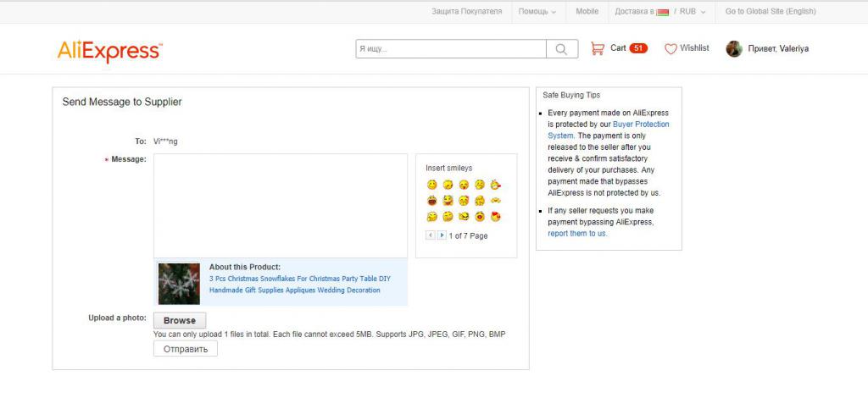Go to previous smileys page arrow

[430, 235]
